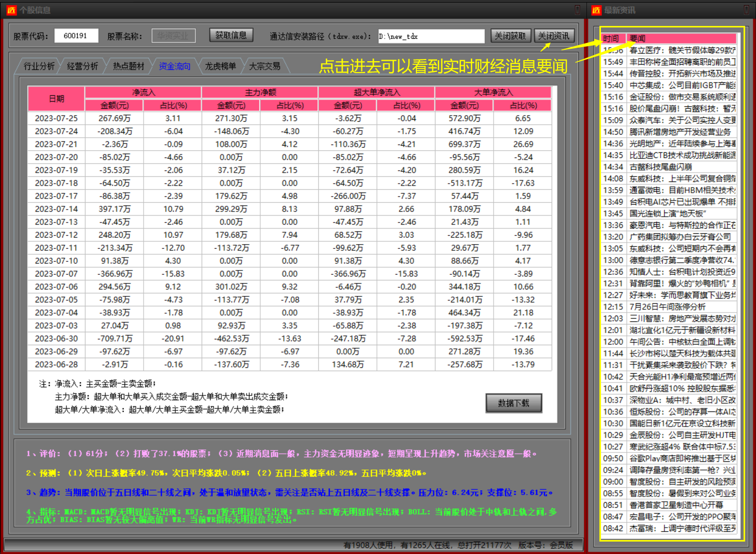Click the 最新资讯 window app icon
This screenshot has height=554, width=756.
pyautogui.click(x=596, y=10)
